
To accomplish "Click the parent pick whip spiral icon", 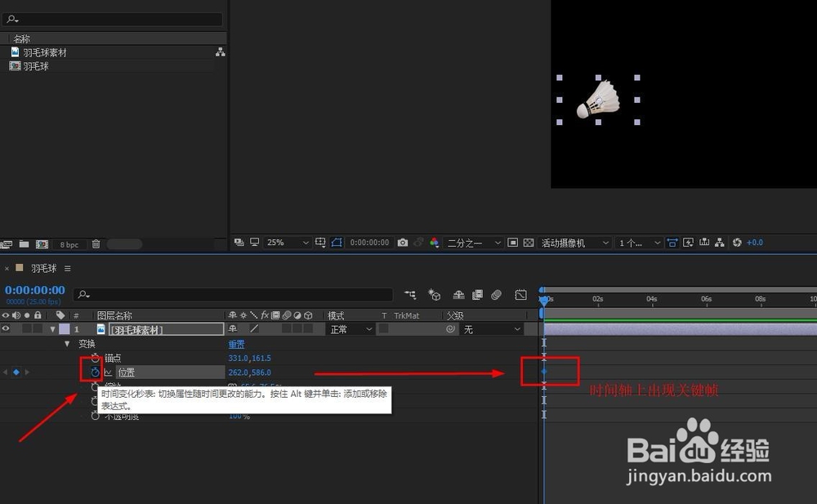I will click(x=450, y=329).
